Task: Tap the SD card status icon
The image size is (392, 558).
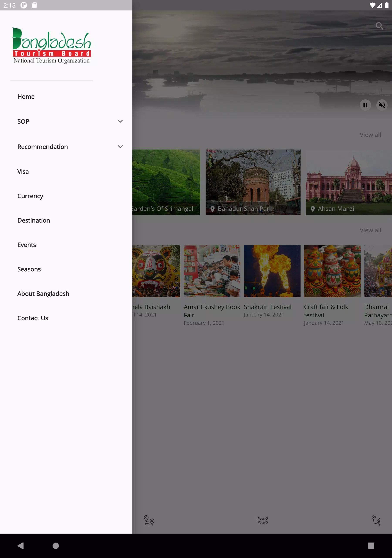Action: tap(34, 5)
